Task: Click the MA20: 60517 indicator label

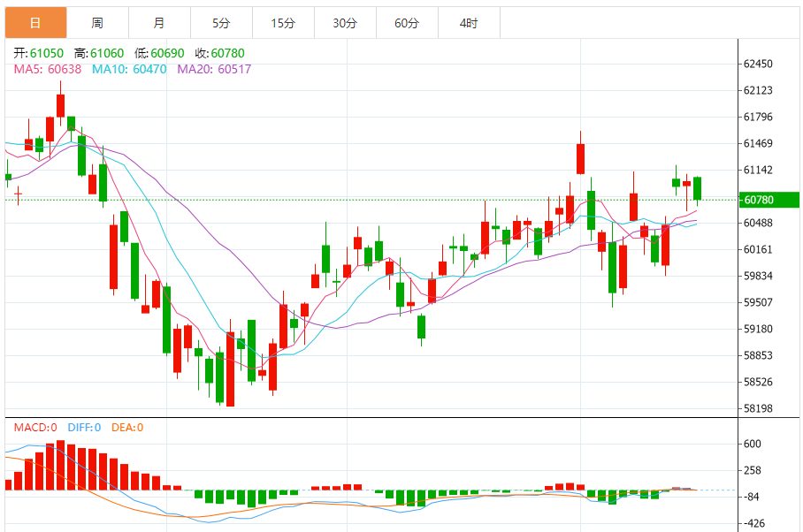Action: [x=214, y=69]
